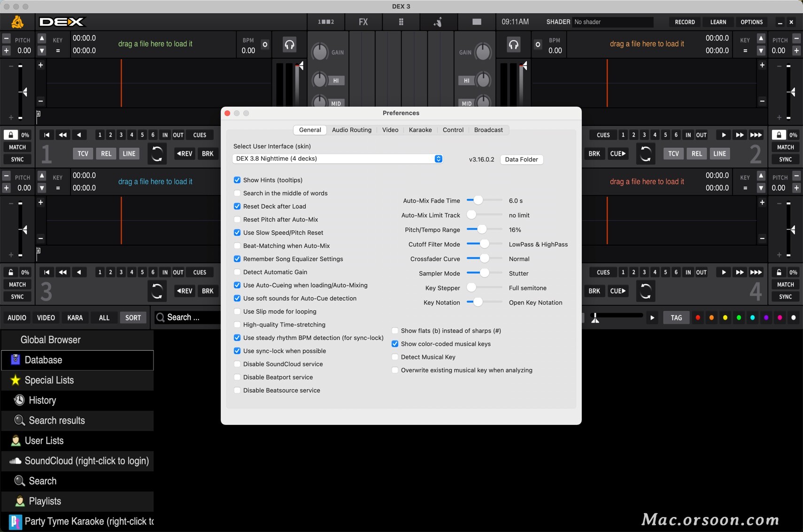Screen dimensions: 803x532
Task: Switch to the Broadcast tab
Action: (x=488, y=130)
